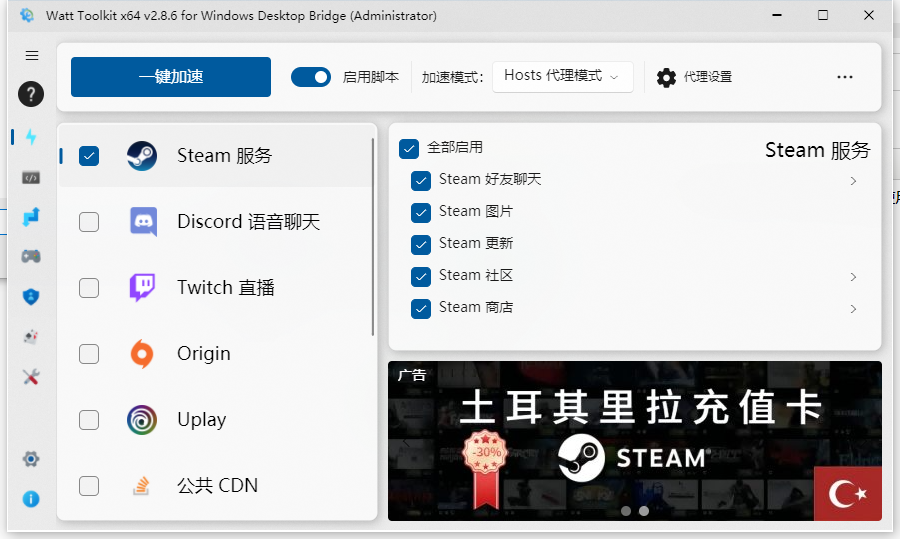Open the Hosts 代理模式 dropdown
This screenshot has width=900, height=539.
(x=562, y=76)
